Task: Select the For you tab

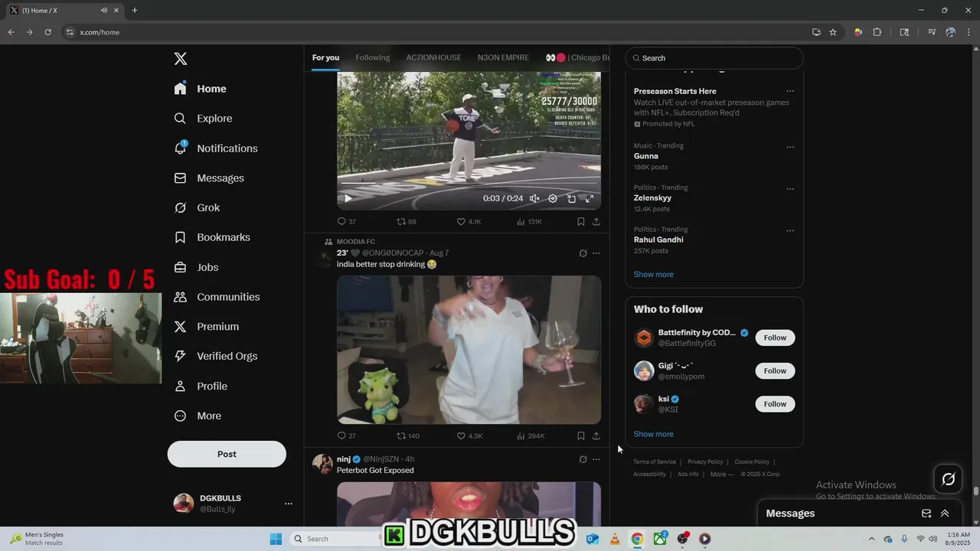Action: (325, 57)
